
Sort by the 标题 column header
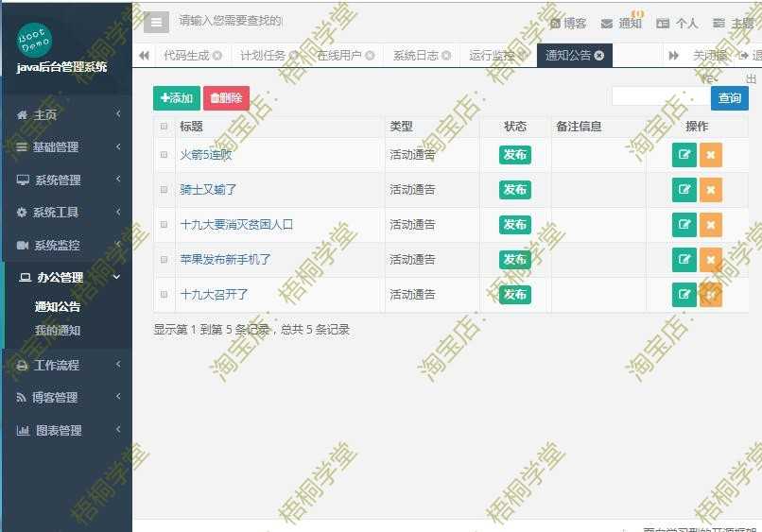[192, 127]
